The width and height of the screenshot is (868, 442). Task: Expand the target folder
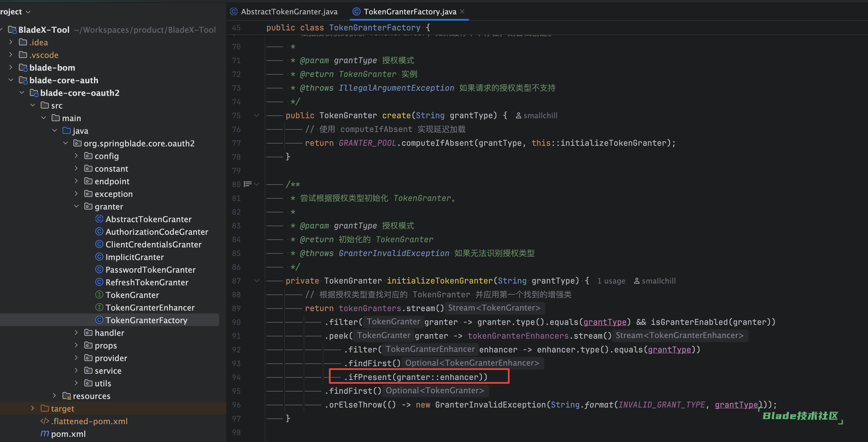(x=33, y=408)
